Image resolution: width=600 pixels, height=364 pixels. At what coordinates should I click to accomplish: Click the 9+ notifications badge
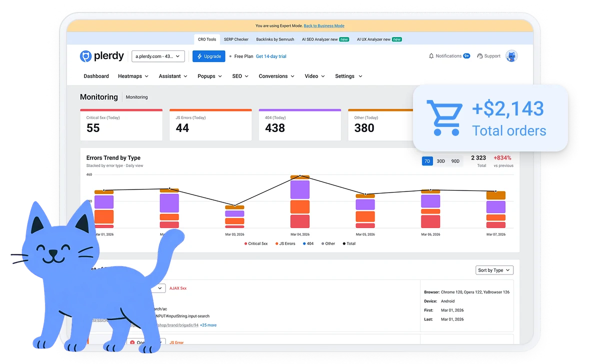click(466, 56)
